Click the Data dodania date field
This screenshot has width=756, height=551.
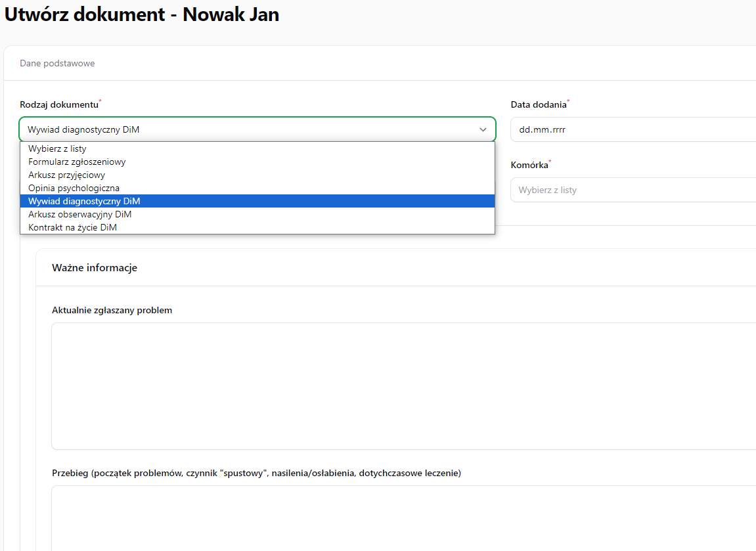coord(631,130)
